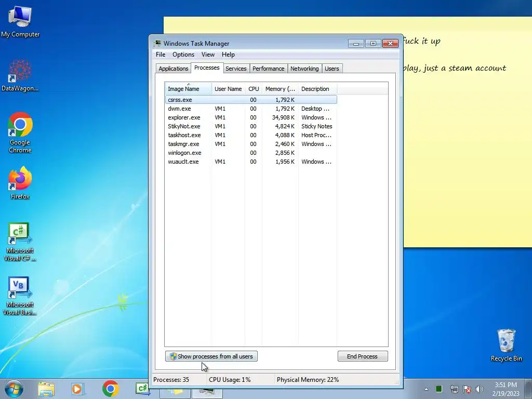
Task: Open the My Computer desktop icon
Action: (x=20, y=22)
